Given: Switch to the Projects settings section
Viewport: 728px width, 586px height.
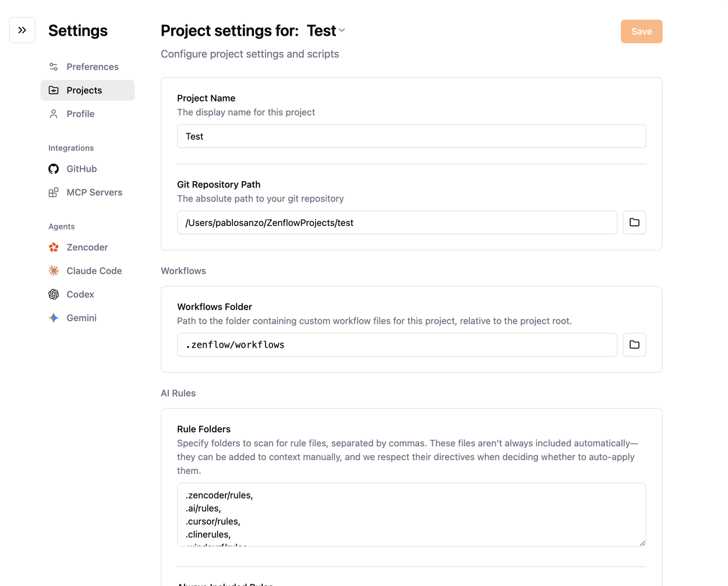Looking at the screenshot, I should pyautogui.click(x=84, y=90).
